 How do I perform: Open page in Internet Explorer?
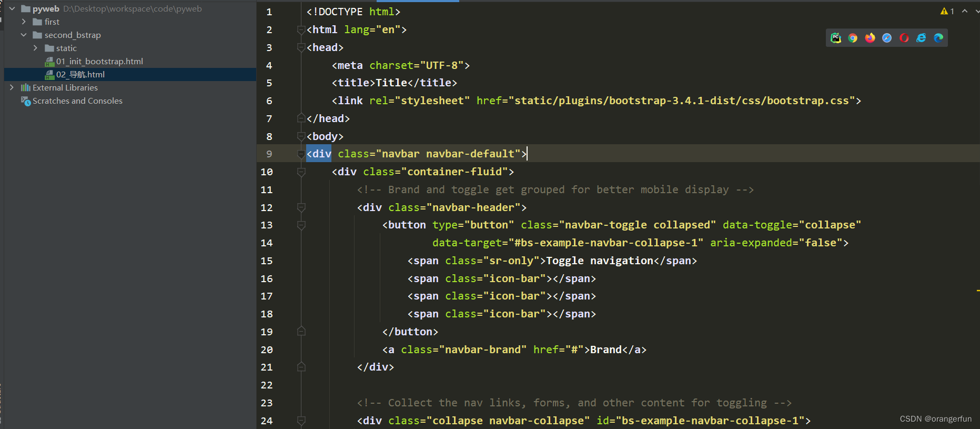(921, 38)
